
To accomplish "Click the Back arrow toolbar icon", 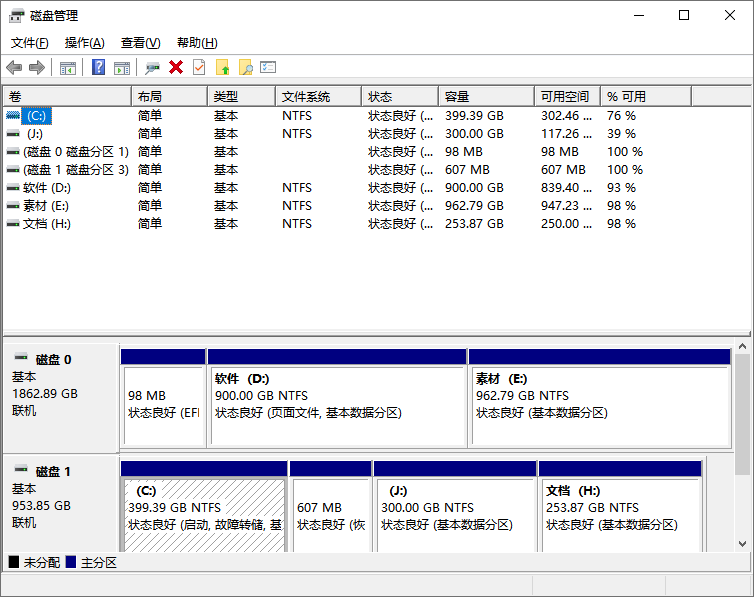I will pos(14,68).
